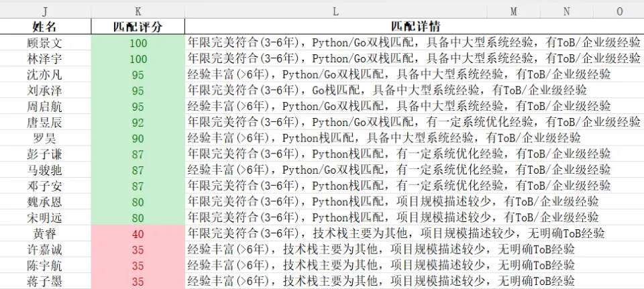The height and width of the screenshot is (289, 644).
Task: Select column M header
Action: click(x=513, y=11)
